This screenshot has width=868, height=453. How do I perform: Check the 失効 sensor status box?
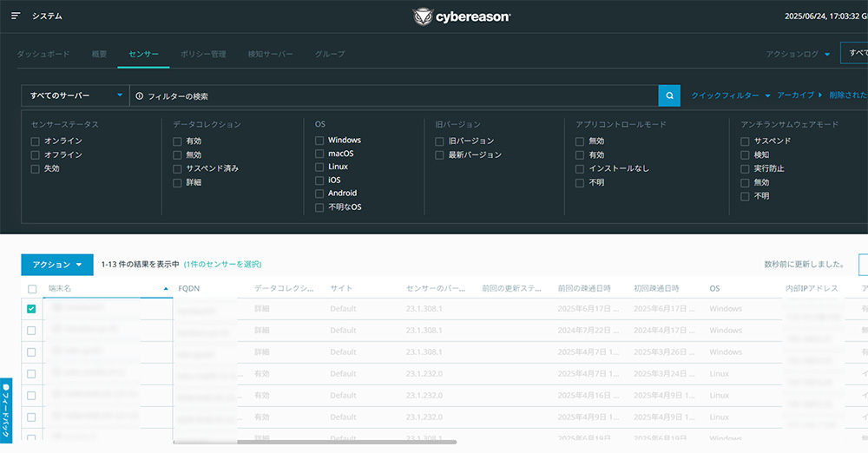point(36,169)
